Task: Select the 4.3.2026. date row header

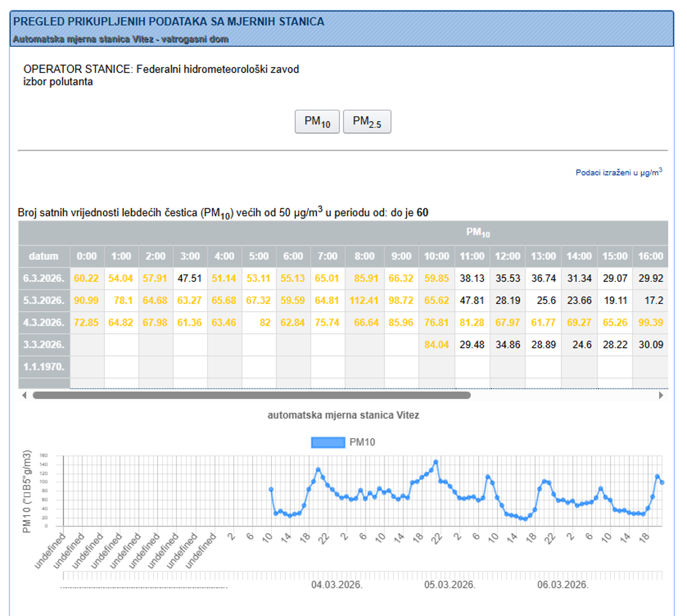Action: (x=44, y=323)
